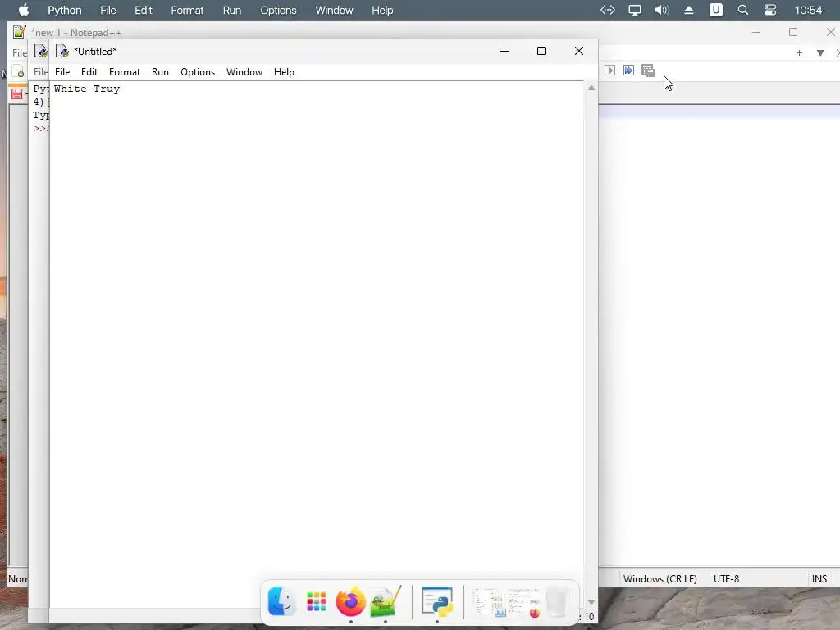Open the File menu in the Untitled window
840x630 pixels.
pyautogui.click(x=62, y=72)
